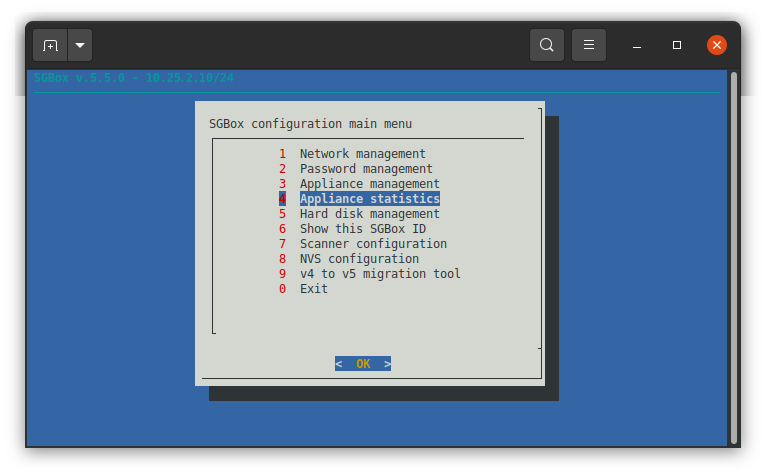Select the Exit menu entry
766x476 pixels.
tap(303, 289)
